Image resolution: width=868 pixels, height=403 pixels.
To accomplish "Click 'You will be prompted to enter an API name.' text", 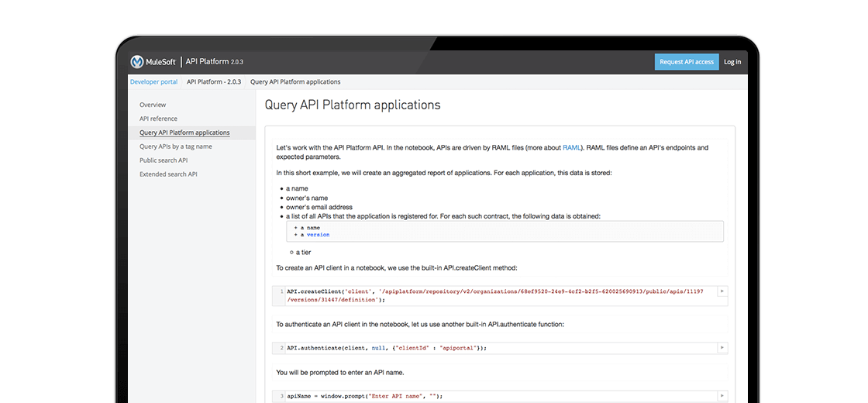I will pyautogui.click(x=340, y=373).
